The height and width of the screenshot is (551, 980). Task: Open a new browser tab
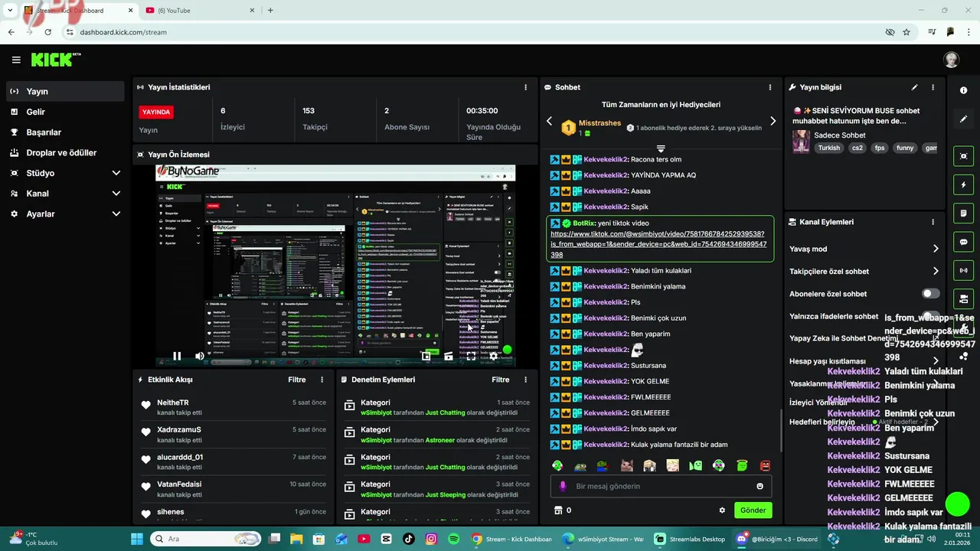pos(270,11)
